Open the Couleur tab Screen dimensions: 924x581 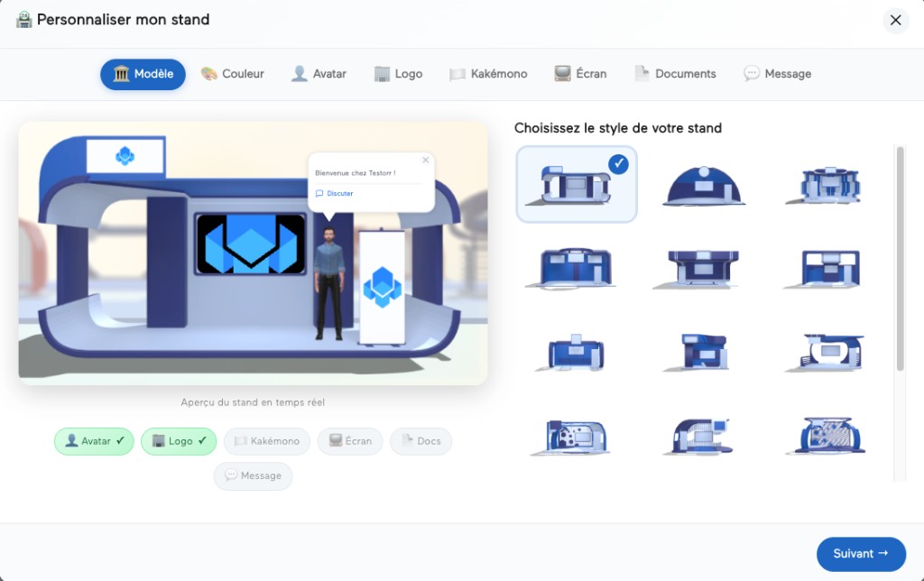[232, 74]
